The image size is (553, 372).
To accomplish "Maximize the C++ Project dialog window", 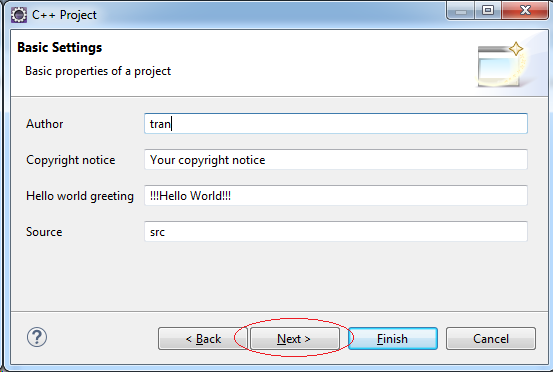I will tap(488, 11).
